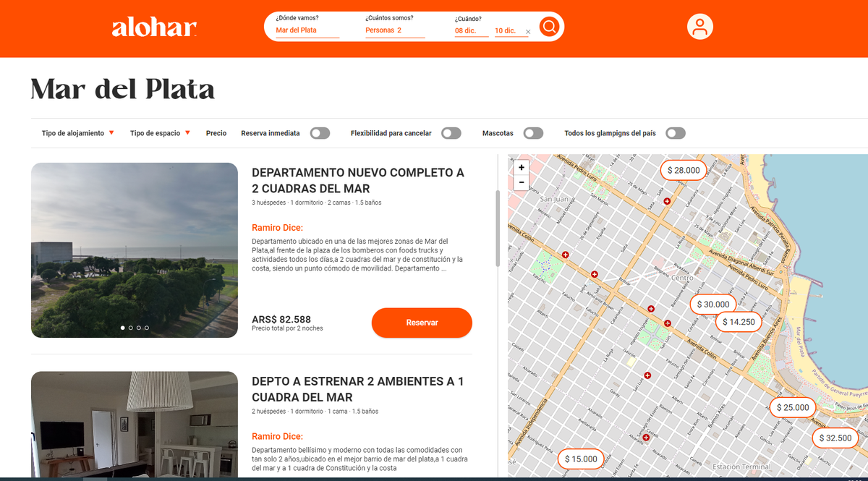Toggle the Mascotas filter
868x481 pixels.
[x=533, y=133]
